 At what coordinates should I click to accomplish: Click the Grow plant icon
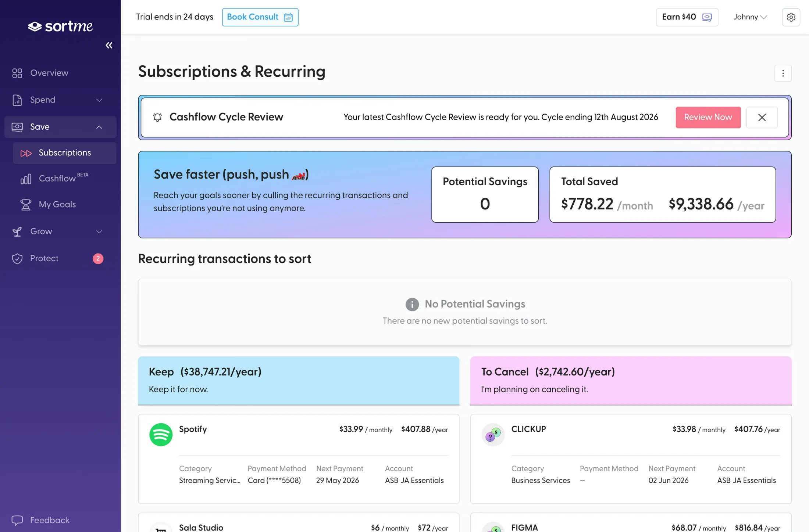pos(17,231)
